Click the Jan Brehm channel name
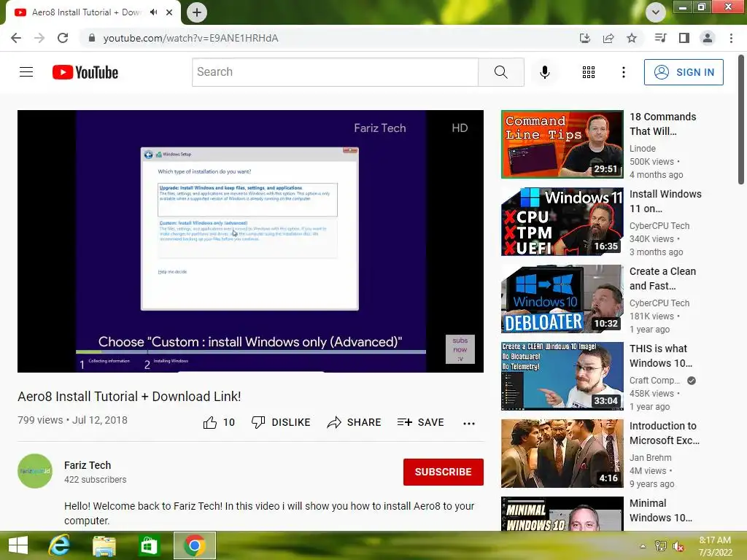This screenshot has width=747, height=560. [x=650, y=458]
